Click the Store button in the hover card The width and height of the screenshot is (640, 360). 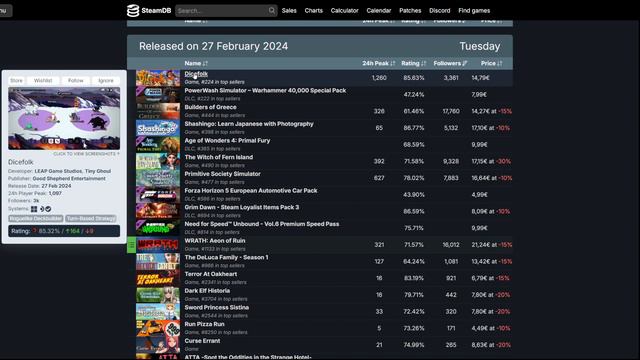point(16,81)
